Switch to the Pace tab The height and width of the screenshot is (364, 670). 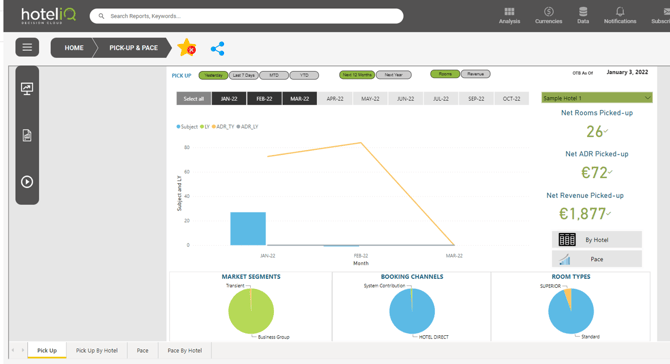(142, 350)
